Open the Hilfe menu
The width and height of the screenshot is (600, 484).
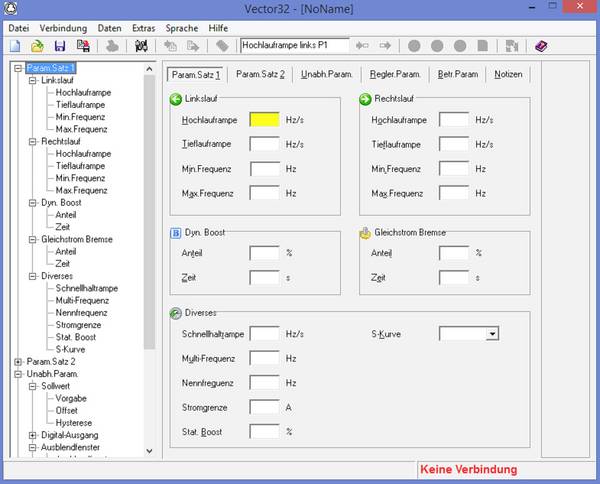(x=218, y=28)
